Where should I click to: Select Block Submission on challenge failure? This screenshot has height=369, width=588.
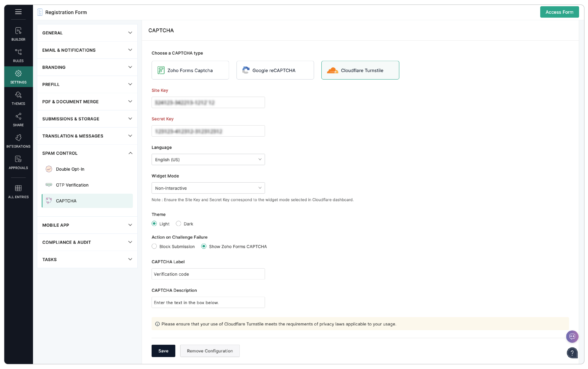(x=154, y=246)
